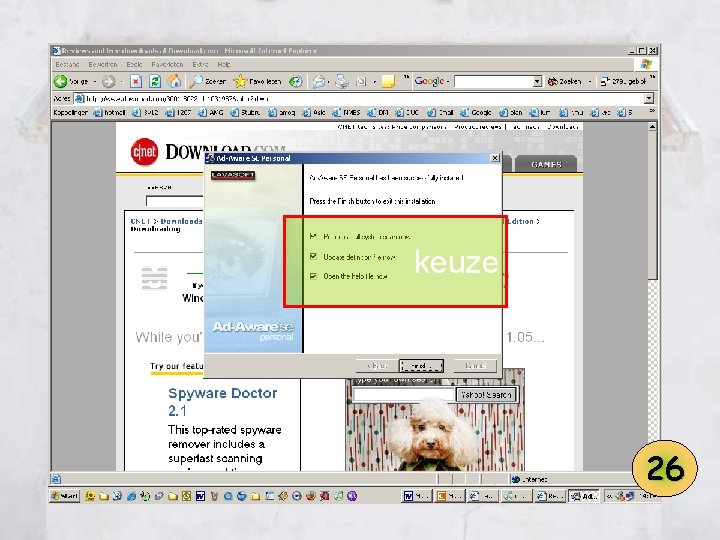Open the Google toolbar popup blocker counter

click(x=623, y=81)
